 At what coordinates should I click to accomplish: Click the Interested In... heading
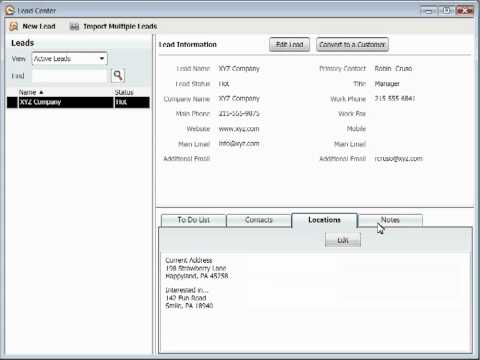187,290
